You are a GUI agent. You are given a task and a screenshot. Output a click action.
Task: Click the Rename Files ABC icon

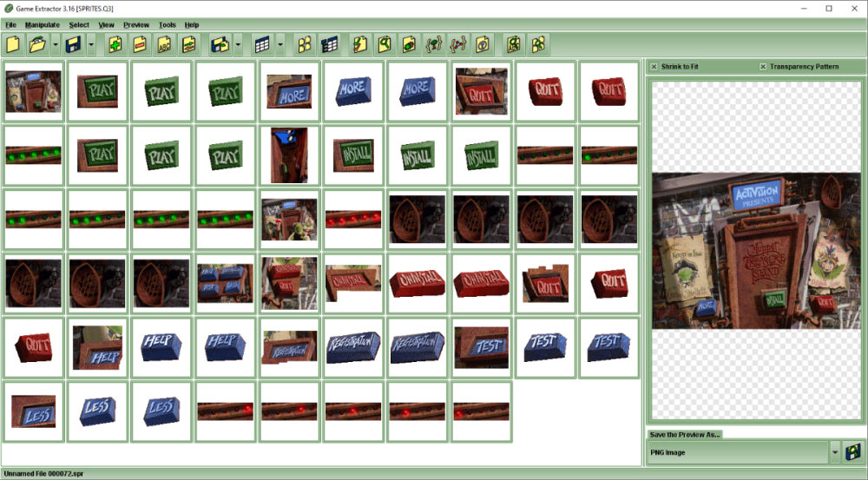(164, 44)
